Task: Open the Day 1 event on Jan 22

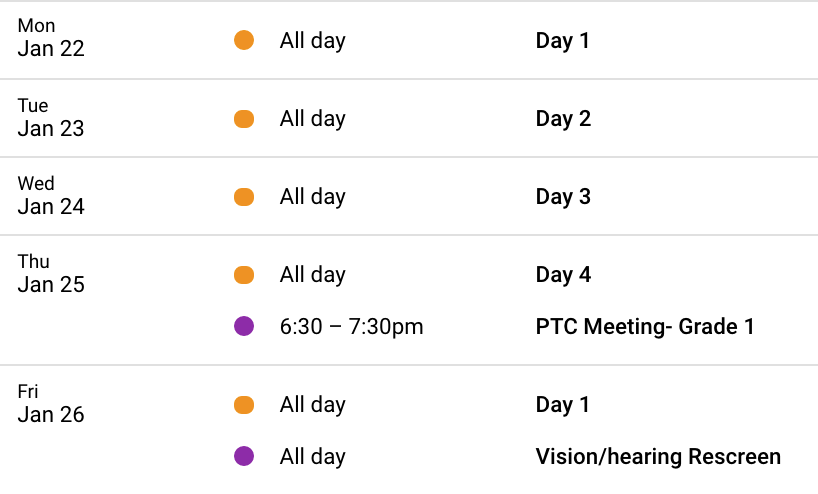Action: click(562, 41)
